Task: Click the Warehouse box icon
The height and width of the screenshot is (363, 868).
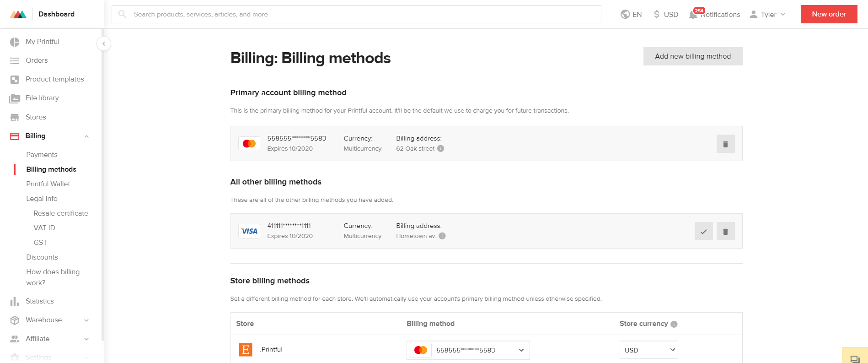Action: [15, 320]
